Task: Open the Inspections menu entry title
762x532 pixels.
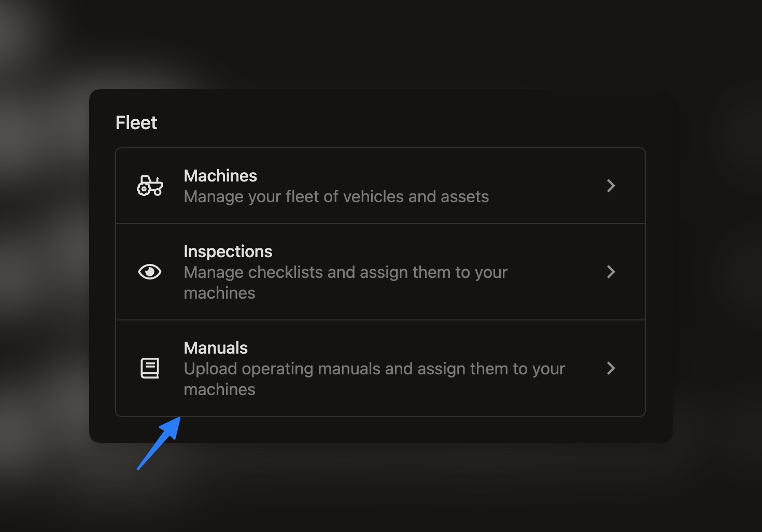Action: pos(228,251)
